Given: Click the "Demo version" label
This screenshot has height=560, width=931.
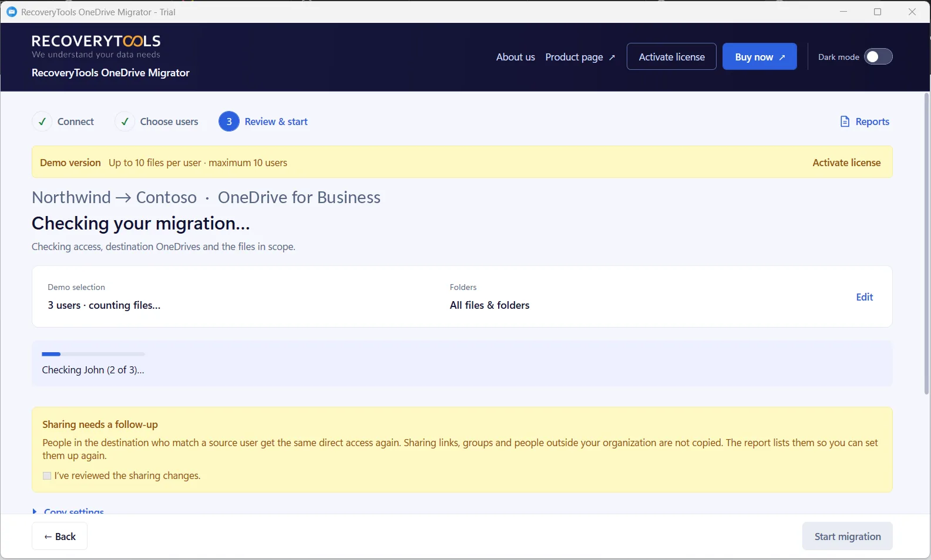Looking at the screenshot, I should [70, 163].
